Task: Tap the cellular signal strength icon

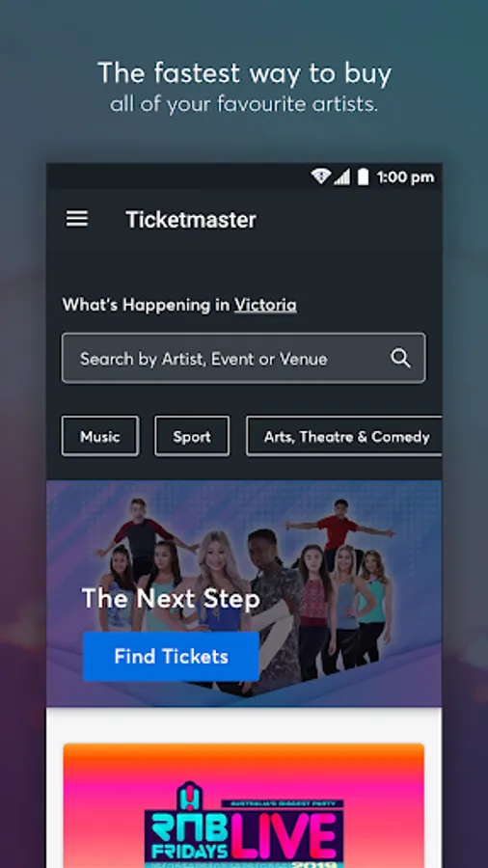Action: [x=341, y=177]
